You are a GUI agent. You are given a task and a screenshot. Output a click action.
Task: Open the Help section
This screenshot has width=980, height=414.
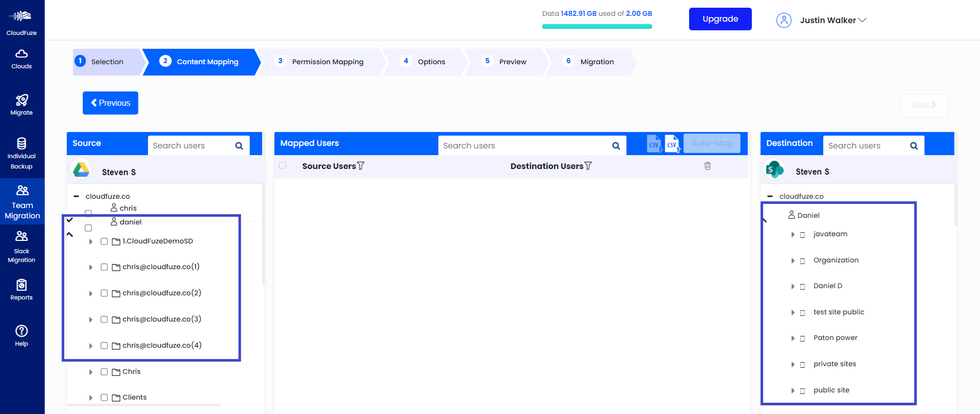click(x=22, y=336)
